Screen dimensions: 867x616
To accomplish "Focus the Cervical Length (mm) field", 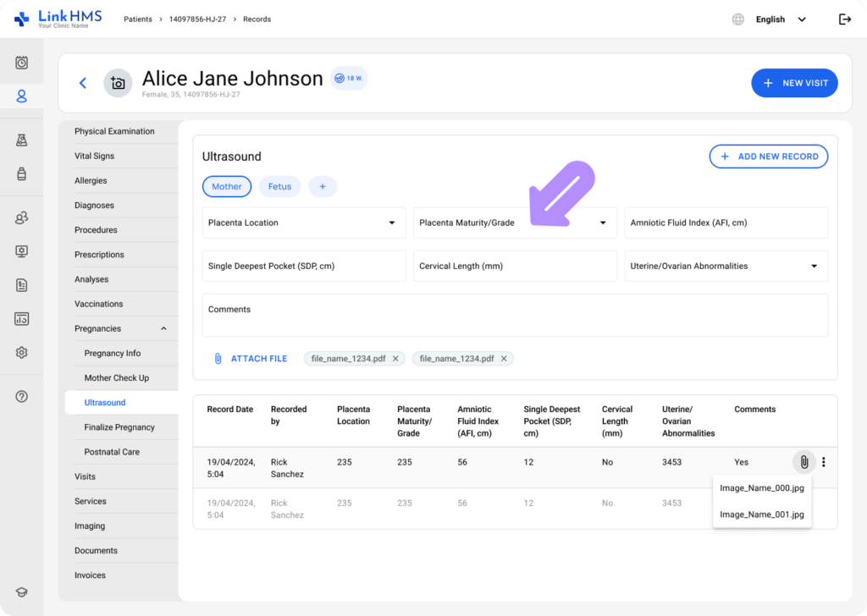I will 515,266.
